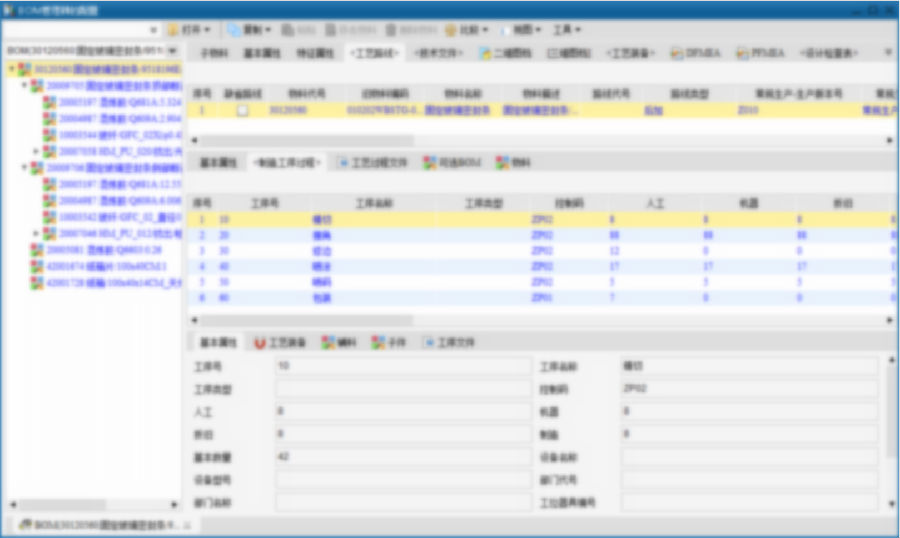This screenshot has width=900, height=538.
Task: Click the icon of tree node 20009705
Action: (37, 86)
